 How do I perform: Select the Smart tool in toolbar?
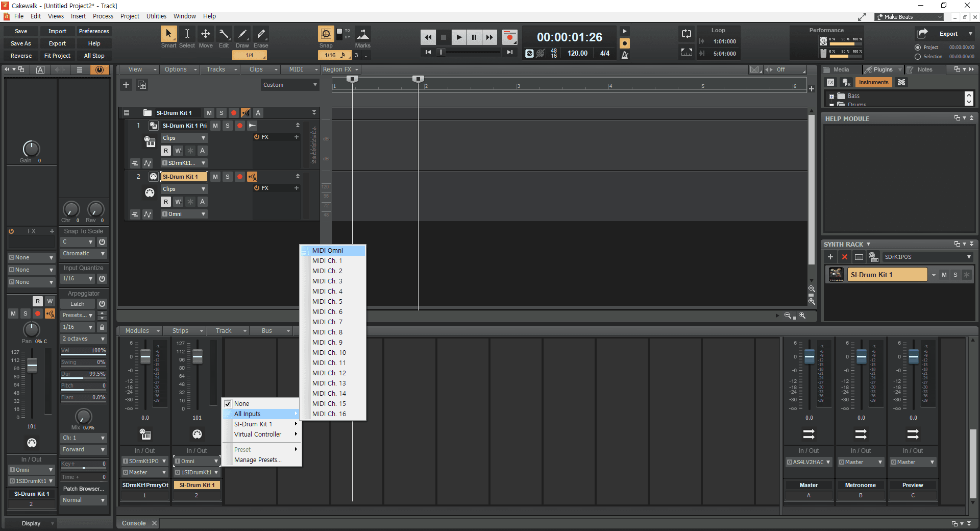point(168,34)
